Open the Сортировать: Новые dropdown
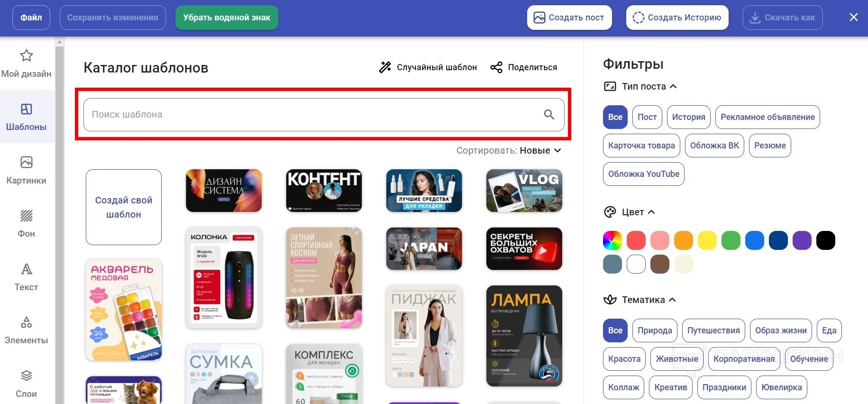Screen dimensions: 868x404 509,150
